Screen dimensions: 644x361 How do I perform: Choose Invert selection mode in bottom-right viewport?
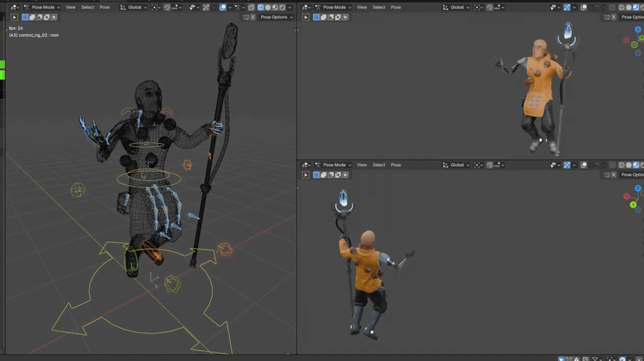tap(338, 175)
